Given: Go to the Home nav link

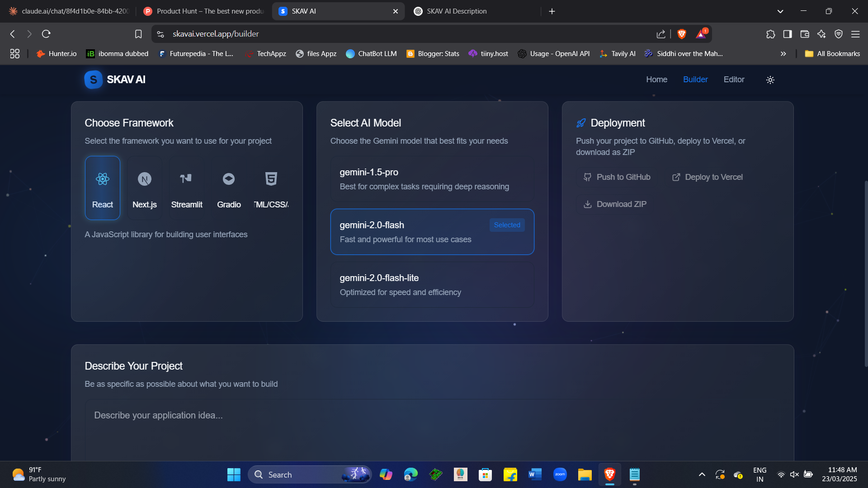Looking at the screenshot, I should tap(656, 80).
